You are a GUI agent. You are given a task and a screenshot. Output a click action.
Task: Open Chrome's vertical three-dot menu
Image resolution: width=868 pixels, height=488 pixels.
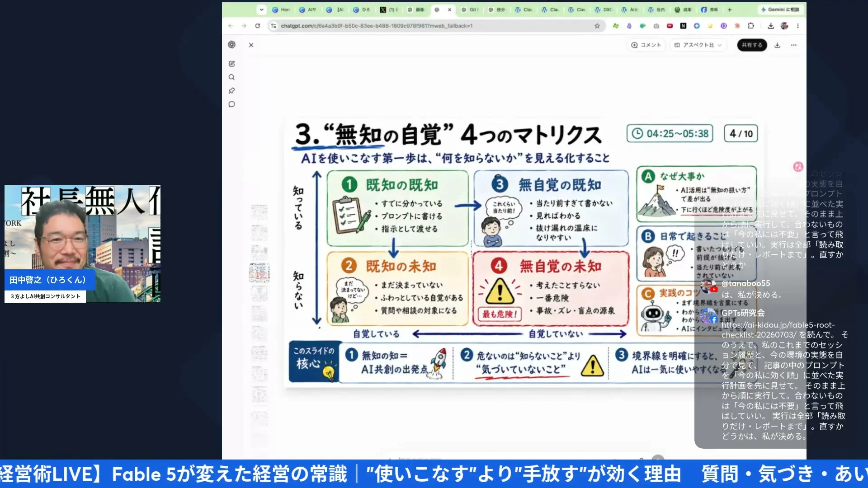tap(798, 26)
